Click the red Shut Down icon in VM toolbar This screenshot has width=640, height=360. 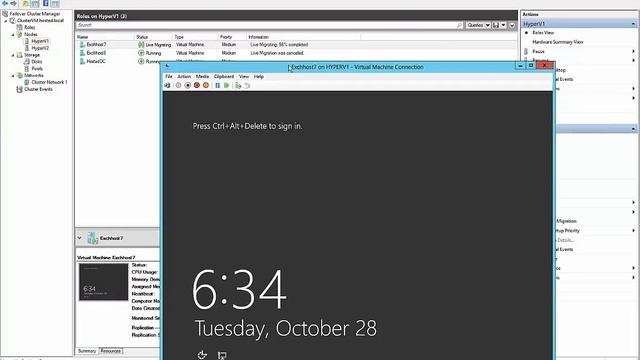tap(197, 85)
